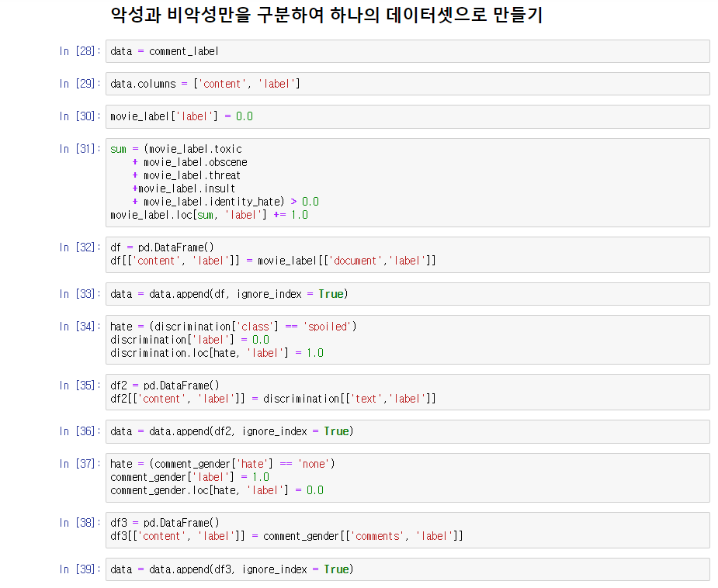718x588 pixels.
Task: Click the 'In [36]:' prompt label
Action: click(x=80, y=431)
